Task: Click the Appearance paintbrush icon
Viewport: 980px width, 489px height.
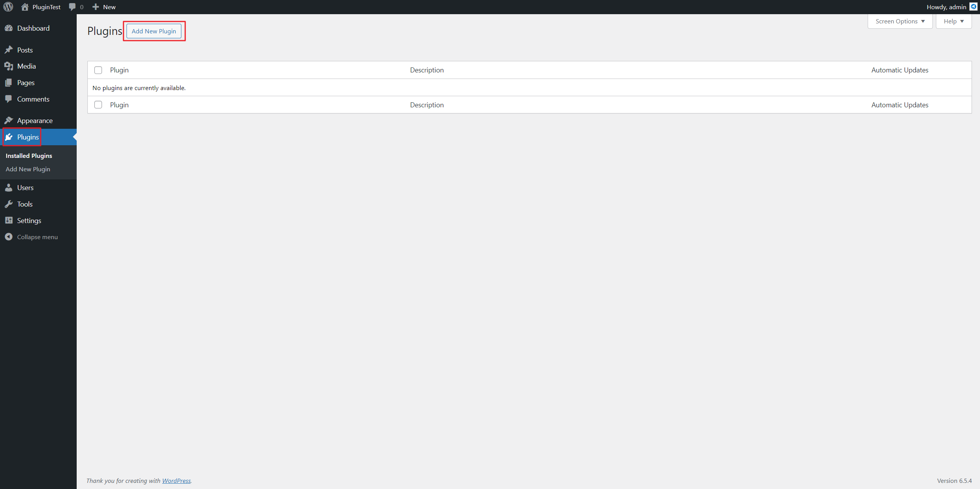Action: tap(9, 120)
